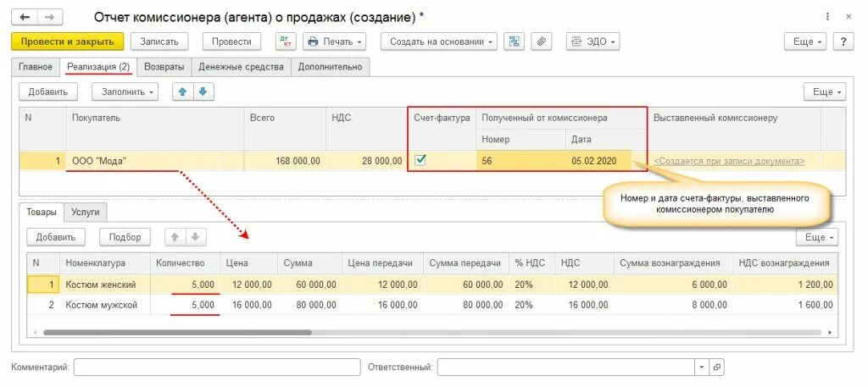
Task: Go forward with the right arrow button
Action: click(x=50, y=17)
